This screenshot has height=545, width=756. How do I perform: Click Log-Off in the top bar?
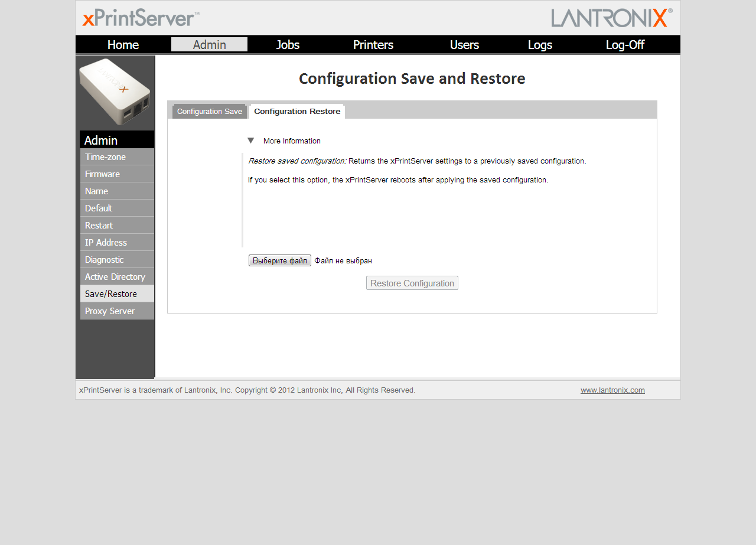pyautogui.click(x=625, y=45)
